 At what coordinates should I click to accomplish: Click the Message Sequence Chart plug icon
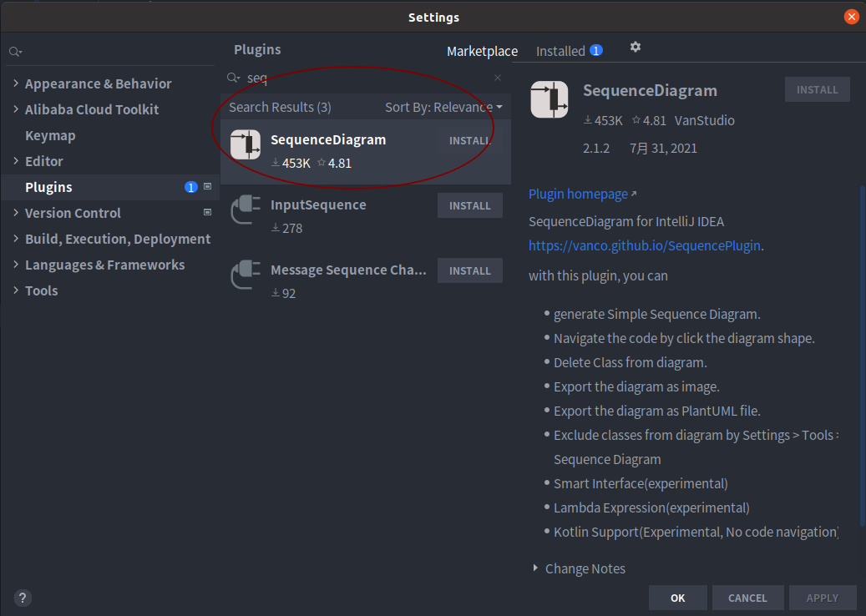246,275
